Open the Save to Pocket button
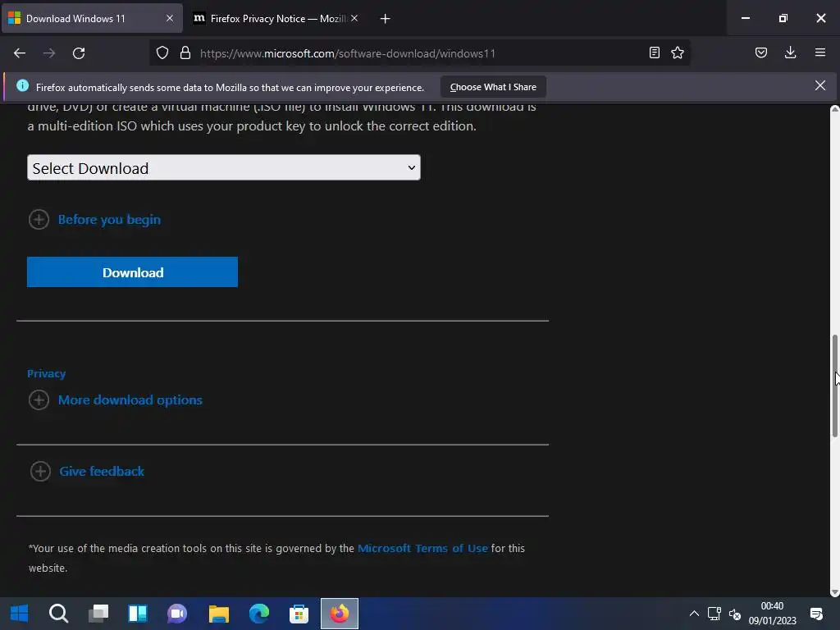Viewport: 840px width, 630px height. pos(761,52)
